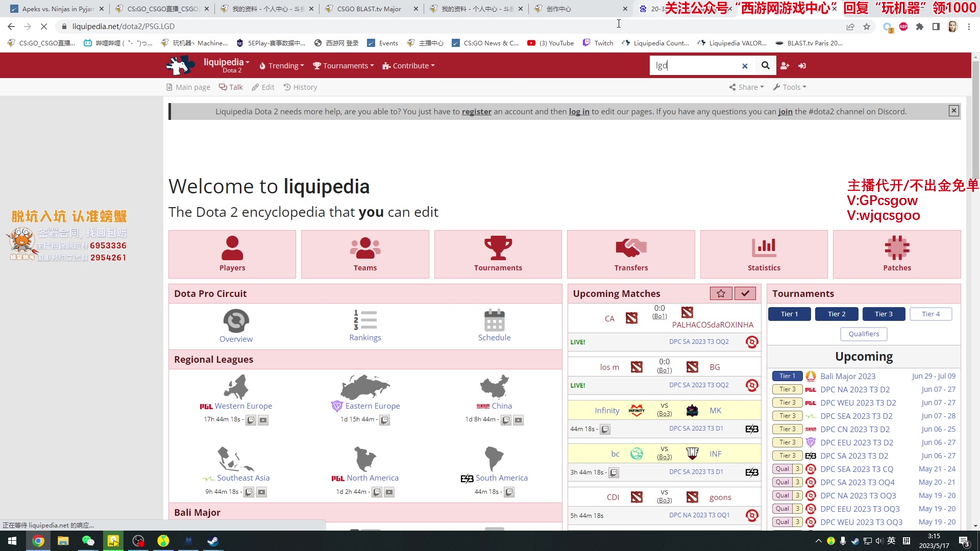Open Windows notification center
This screenshot has width=980, height=551.
pyautogui.click(x=965, y=541)
